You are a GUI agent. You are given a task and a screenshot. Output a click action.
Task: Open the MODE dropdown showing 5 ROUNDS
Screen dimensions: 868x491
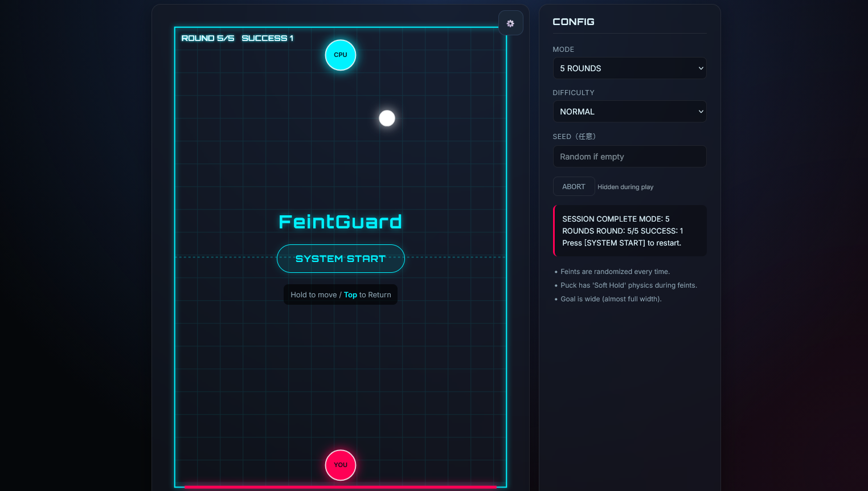tap(629, 68)
